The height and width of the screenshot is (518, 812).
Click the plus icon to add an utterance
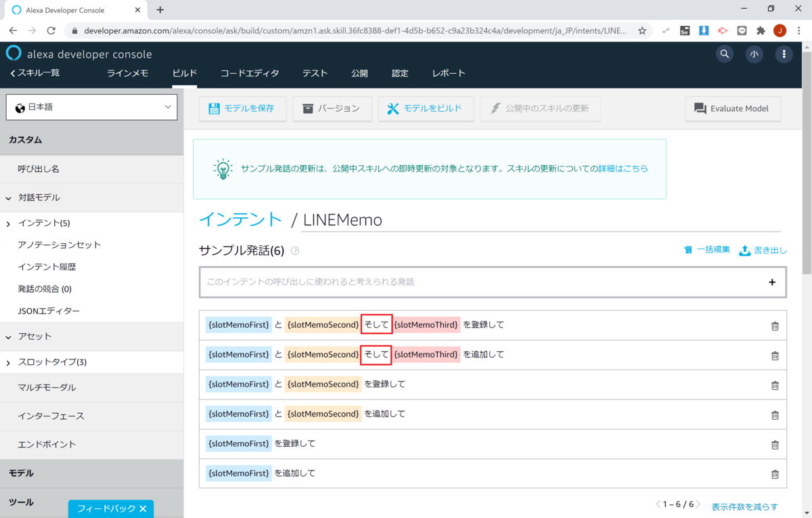coord(771,282)
